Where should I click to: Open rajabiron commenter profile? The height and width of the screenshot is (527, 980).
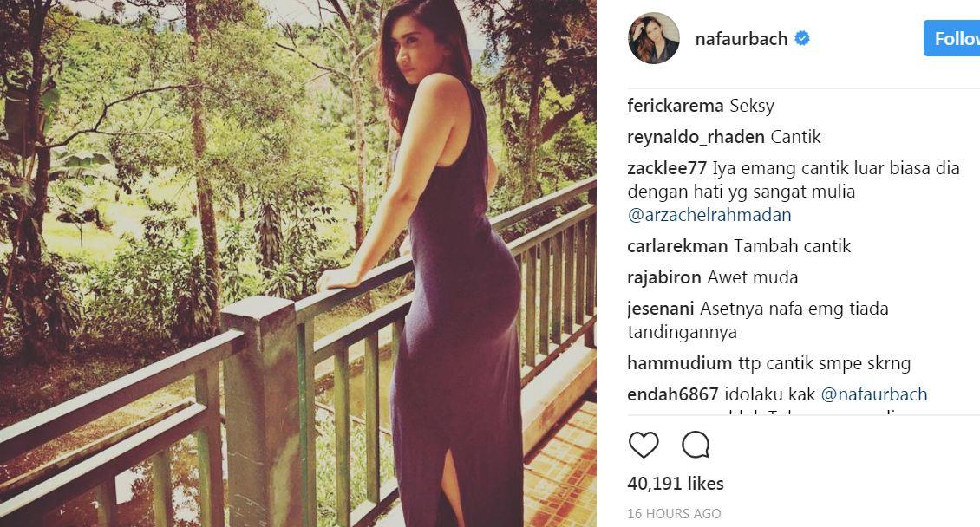coord(664,277)
